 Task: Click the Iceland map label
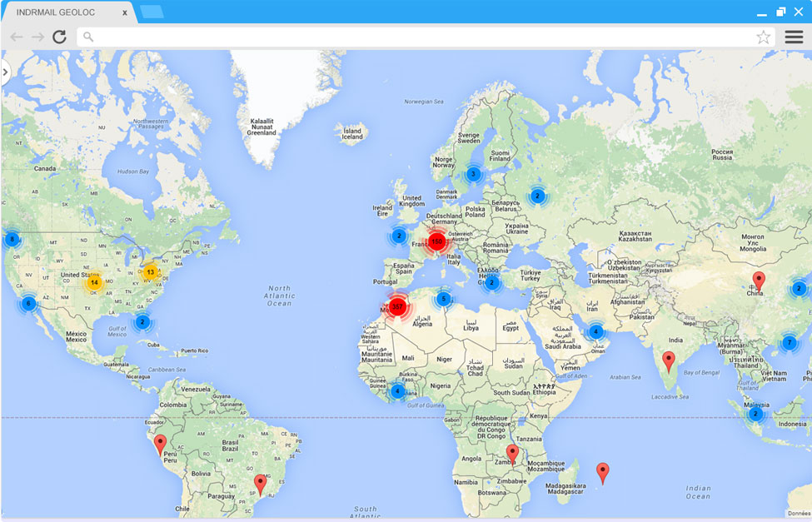point(352,133)
